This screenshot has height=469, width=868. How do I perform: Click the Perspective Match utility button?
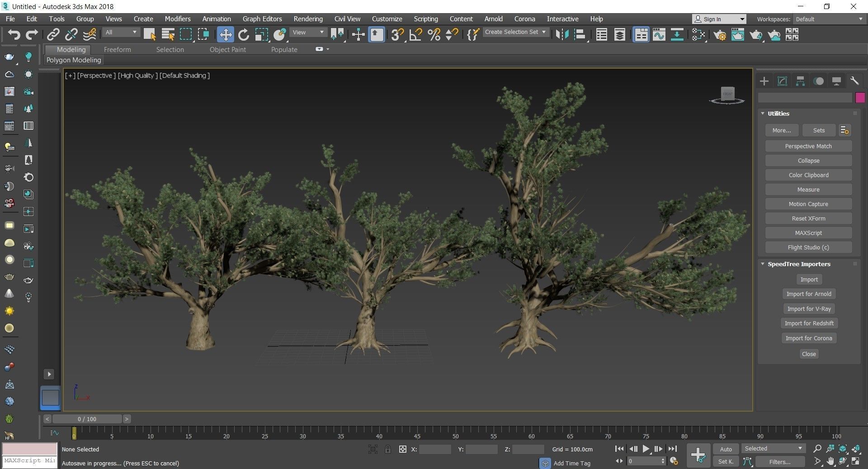[x=808, y=146]
